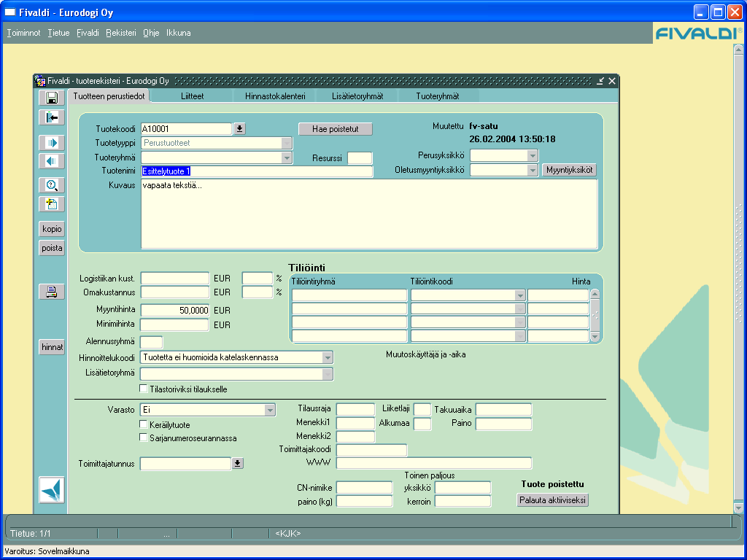
Task: Click the save floppy disk icon
Action: pyautogui.click(x=52, y=98)
